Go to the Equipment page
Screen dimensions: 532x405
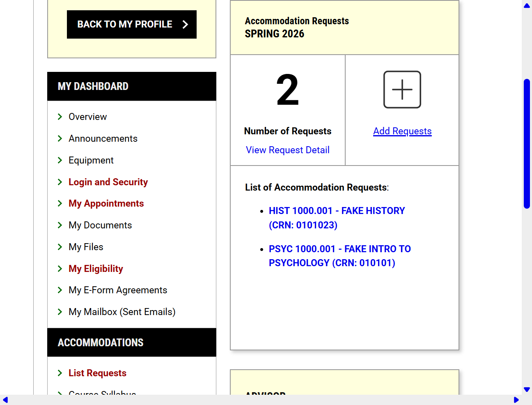click(91, 160)
